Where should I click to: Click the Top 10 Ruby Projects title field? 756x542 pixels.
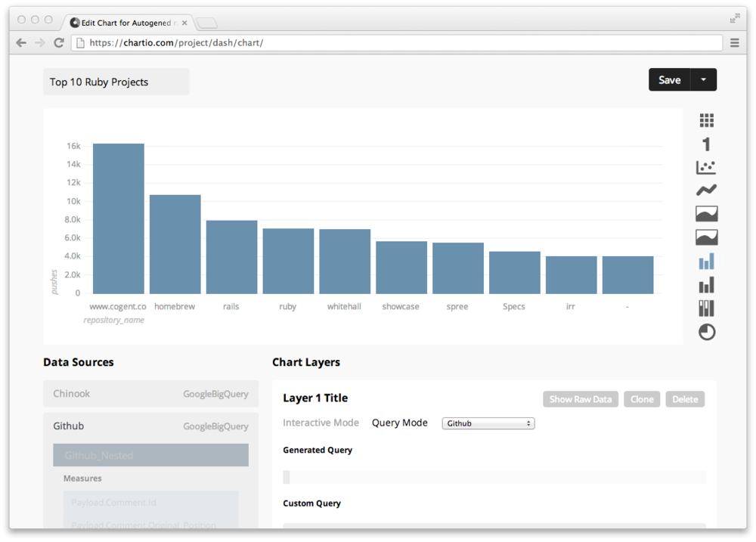coord(116,82)
